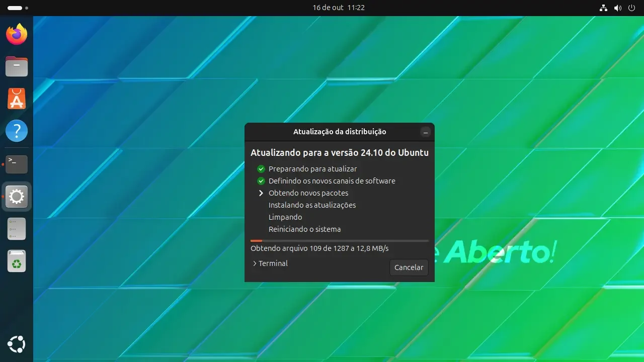Image resolution: width=644 pixels, height=362 pixels.
Task: Click 'Obtendo arquivo 109 de 1287' status
Action: pos(319,248)
